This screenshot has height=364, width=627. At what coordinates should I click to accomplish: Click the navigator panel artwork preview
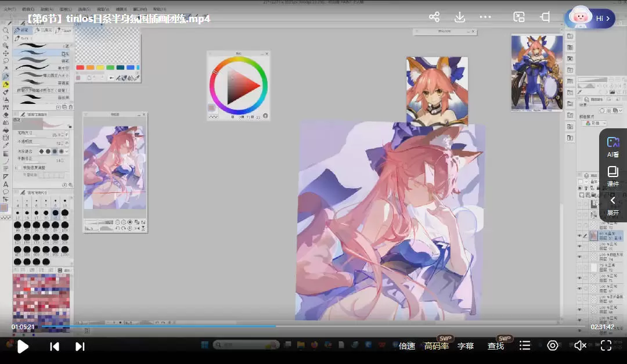pos(115,167)
